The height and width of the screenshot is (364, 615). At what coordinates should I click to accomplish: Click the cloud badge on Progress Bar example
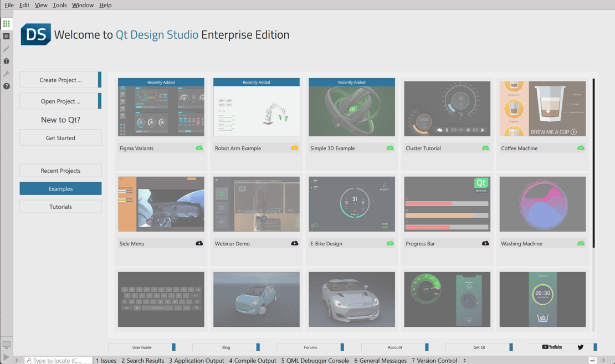coord(486,243)
